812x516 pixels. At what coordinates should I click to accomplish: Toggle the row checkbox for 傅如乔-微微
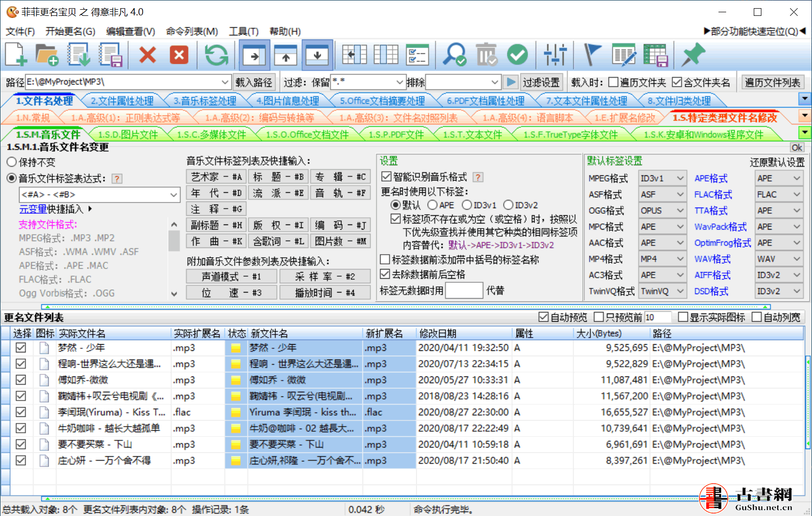tap(21, 380)
